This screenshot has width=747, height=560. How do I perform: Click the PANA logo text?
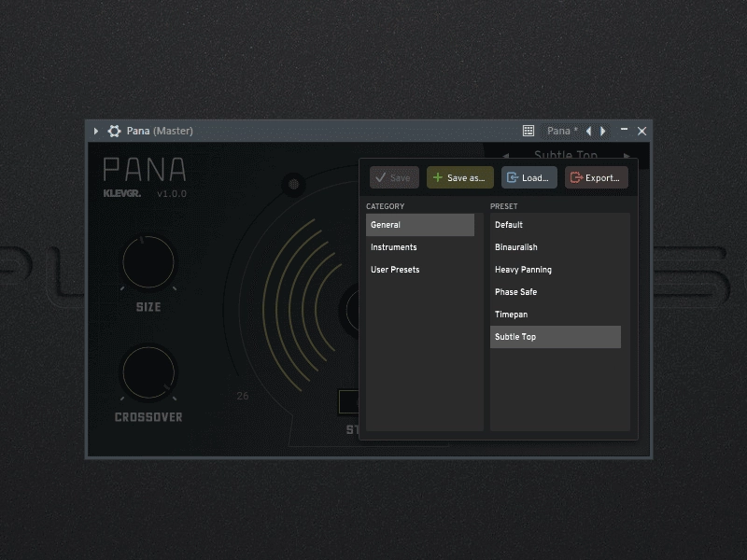pyautogui.click(x=145, y=170)
